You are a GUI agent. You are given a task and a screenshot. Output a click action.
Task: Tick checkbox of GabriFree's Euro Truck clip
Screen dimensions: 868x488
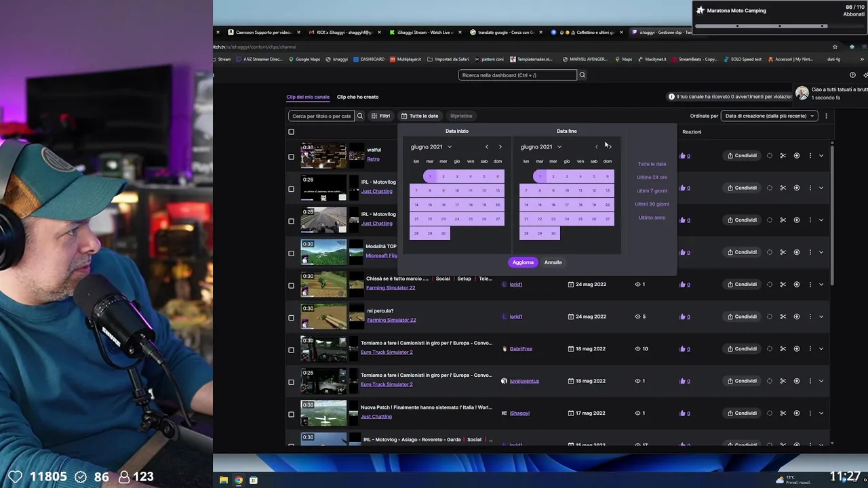pos(291,350)
